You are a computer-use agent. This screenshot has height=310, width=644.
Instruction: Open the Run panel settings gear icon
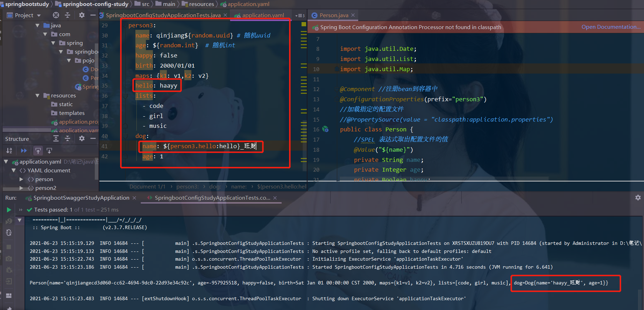point(638,198)
